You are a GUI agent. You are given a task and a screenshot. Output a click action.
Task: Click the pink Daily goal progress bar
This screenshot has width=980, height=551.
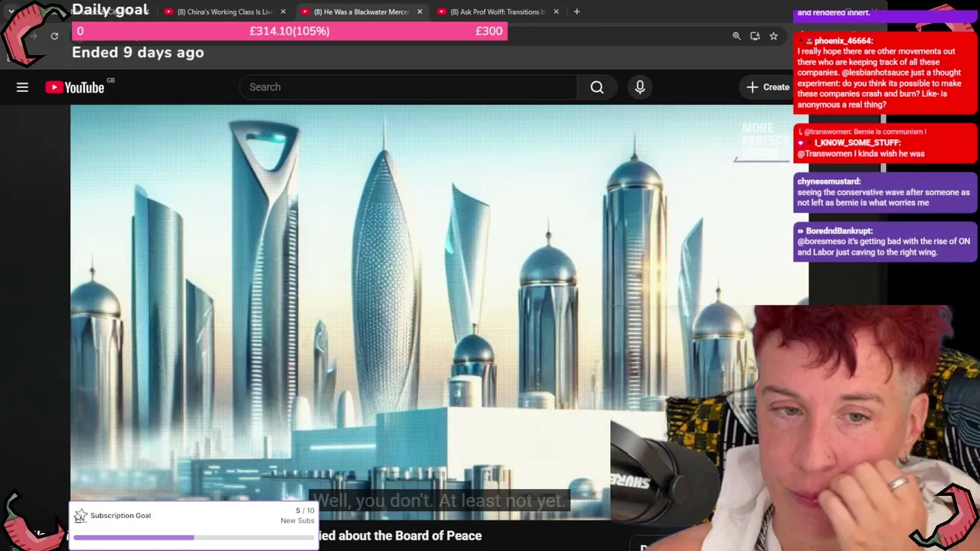[289, 31]
